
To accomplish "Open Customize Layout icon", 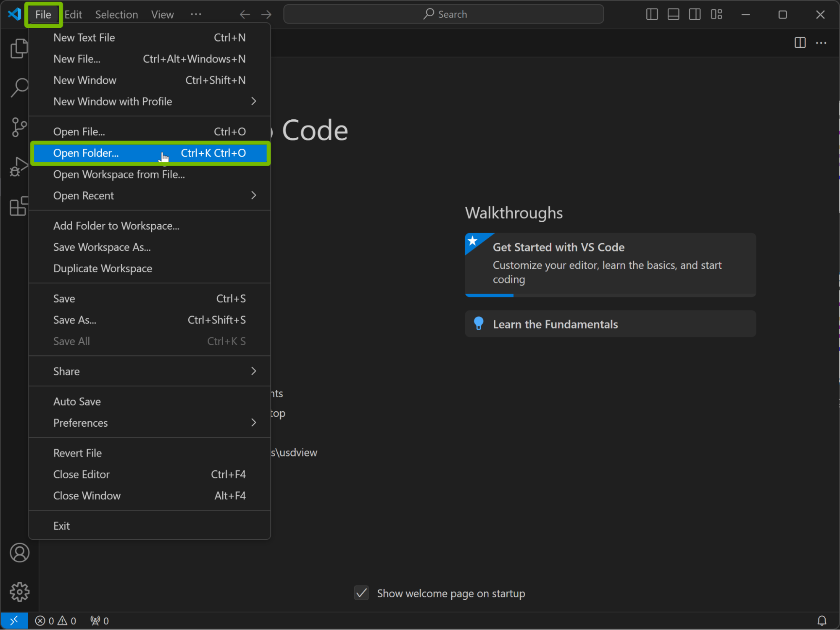I will [716, 14].
